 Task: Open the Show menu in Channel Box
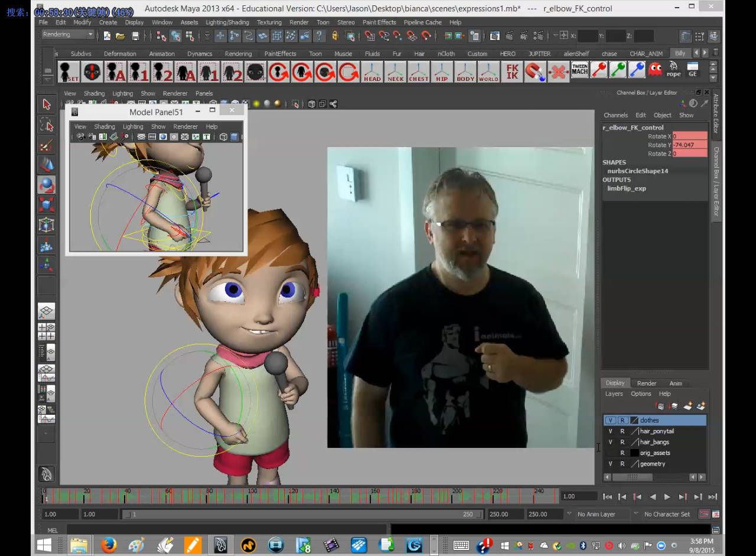[686, 115]
